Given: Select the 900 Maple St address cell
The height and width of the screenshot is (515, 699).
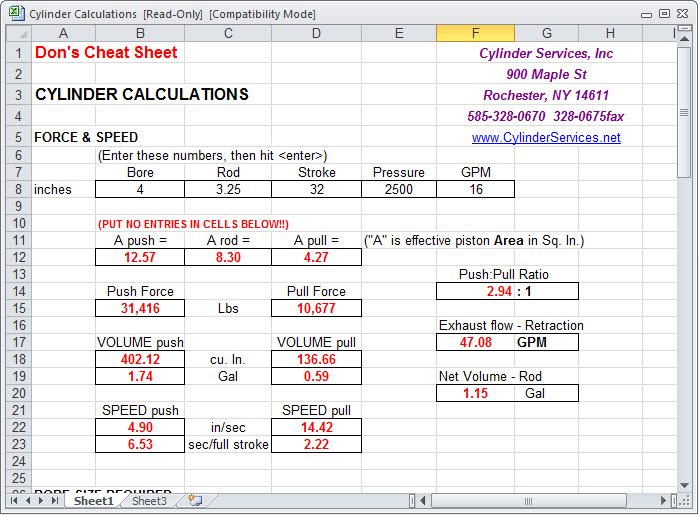Looking at the screenshot, I should 546,74.
